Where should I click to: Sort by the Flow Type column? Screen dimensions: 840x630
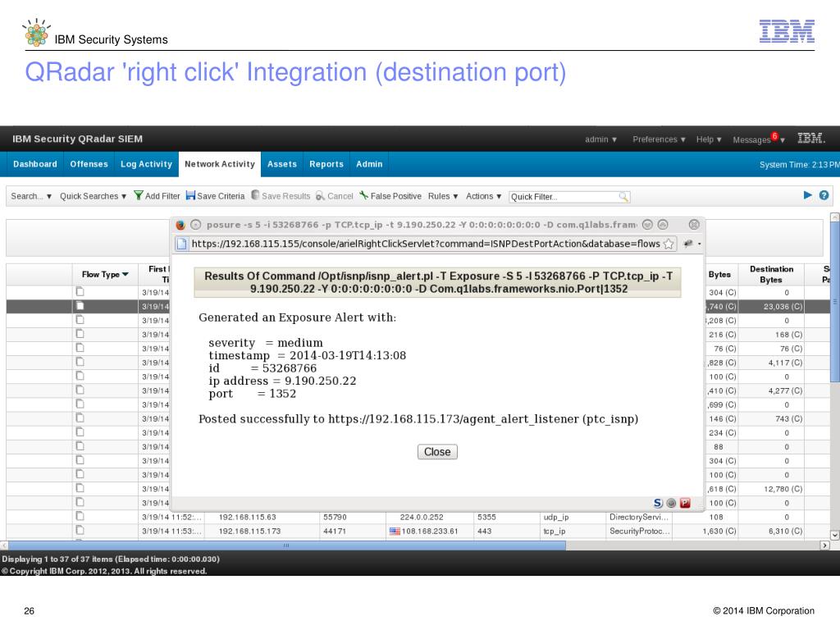tap(105, 274)
